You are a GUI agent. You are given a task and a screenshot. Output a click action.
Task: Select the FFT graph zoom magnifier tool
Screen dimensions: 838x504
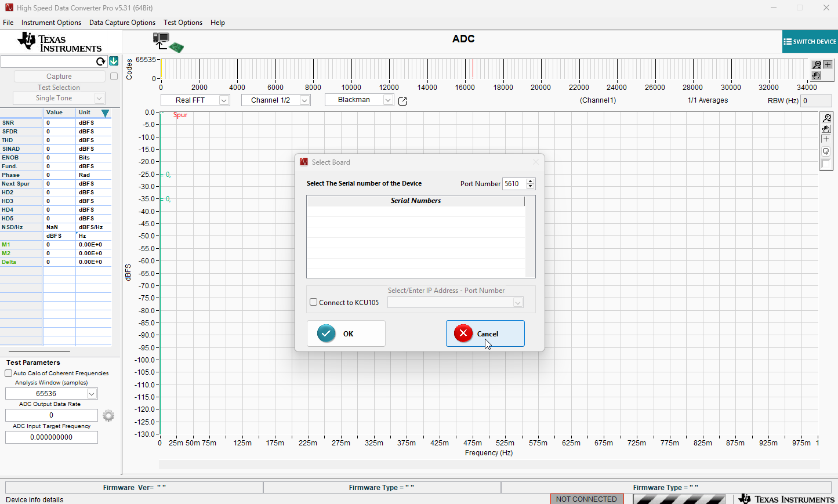(x=826, y=118)
